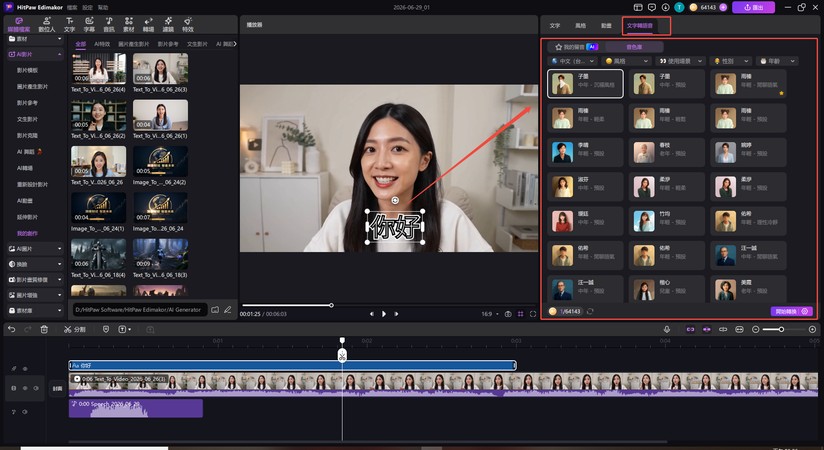Open the 濾鏡 filters tool
824x450 pixels.
tap(168, 24)
